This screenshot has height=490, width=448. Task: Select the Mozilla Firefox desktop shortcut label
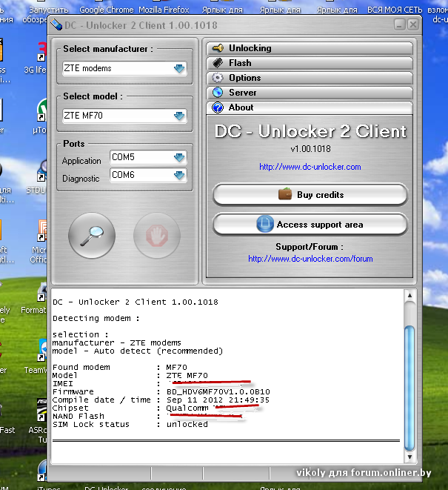164,10
